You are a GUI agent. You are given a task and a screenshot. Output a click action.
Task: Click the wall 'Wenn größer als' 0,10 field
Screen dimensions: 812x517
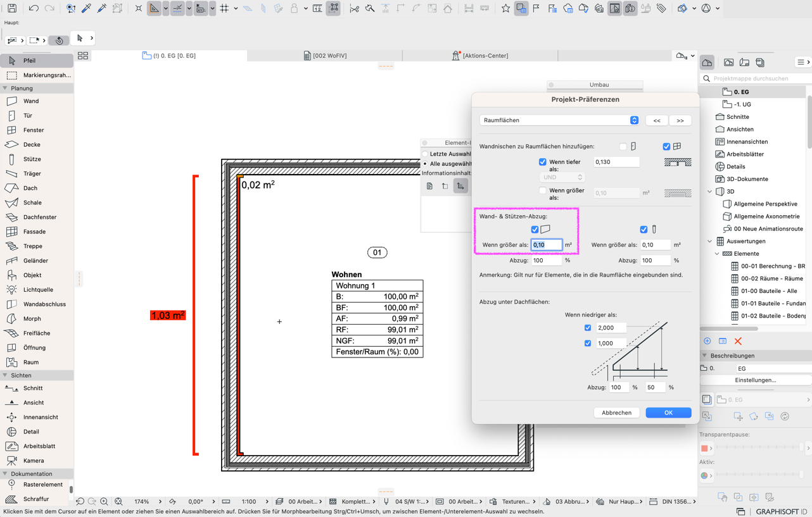tap(547, 245)
